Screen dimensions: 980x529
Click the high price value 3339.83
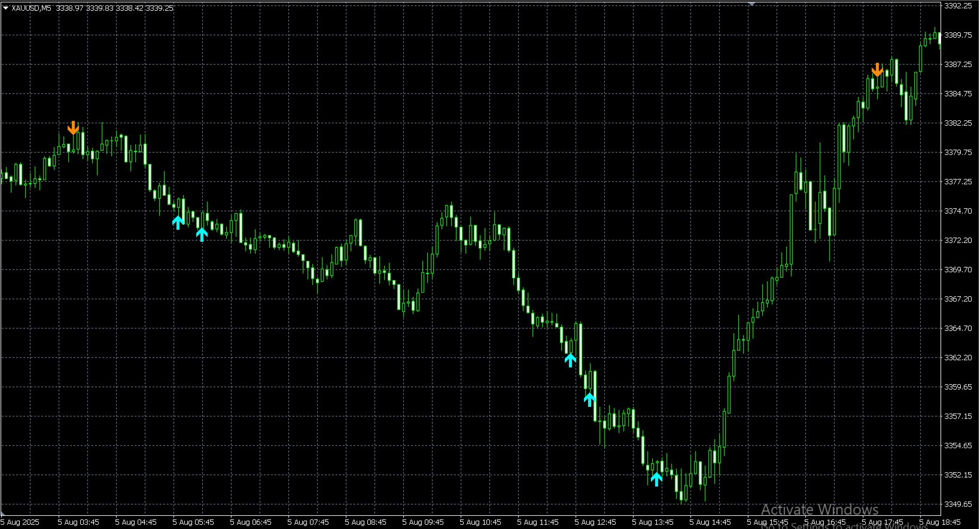(99, 8)
